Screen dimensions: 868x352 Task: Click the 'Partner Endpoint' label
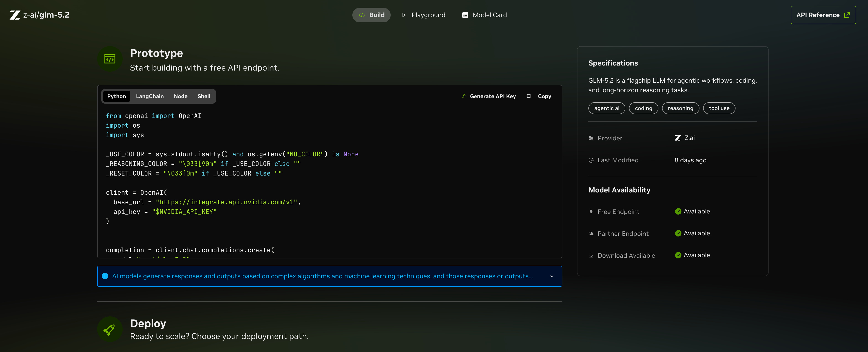coord(623,234)
